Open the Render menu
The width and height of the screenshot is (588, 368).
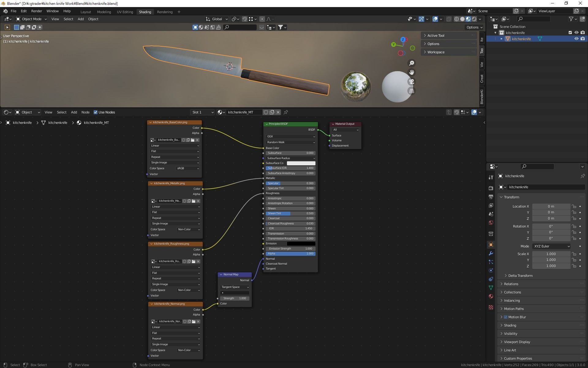(x=36, y=11)
